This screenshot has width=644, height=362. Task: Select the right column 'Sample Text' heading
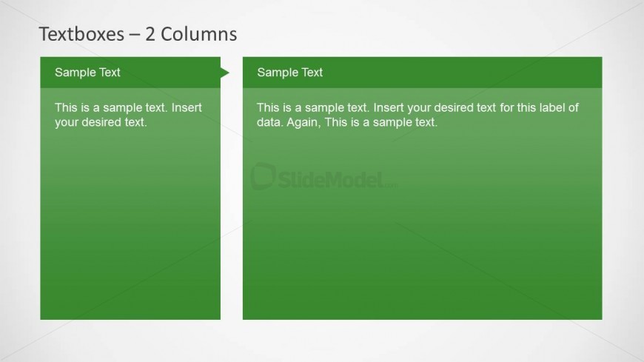point(290,73)
